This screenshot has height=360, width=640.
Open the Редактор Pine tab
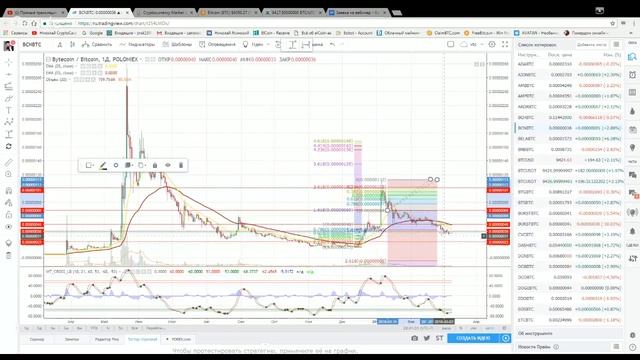point(107,339)
